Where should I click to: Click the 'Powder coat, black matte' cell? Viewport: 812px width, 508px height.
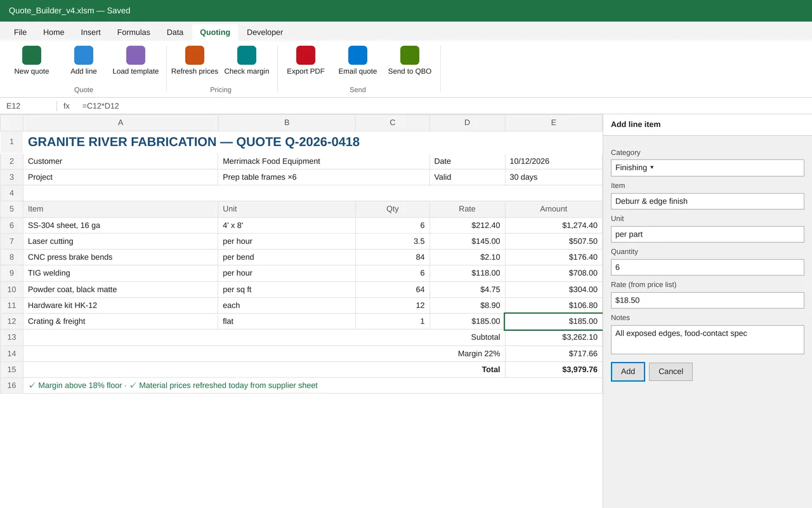point(121,290)
